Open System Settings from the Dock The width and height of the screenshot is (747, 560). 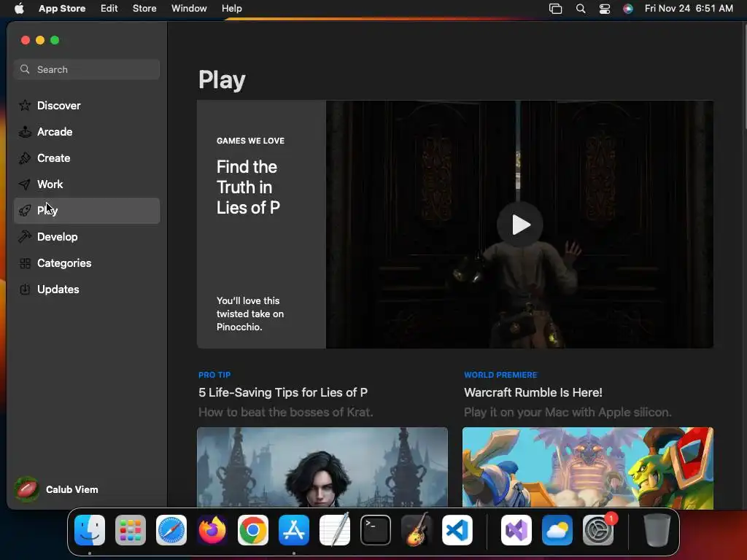[x=598, y=530]
